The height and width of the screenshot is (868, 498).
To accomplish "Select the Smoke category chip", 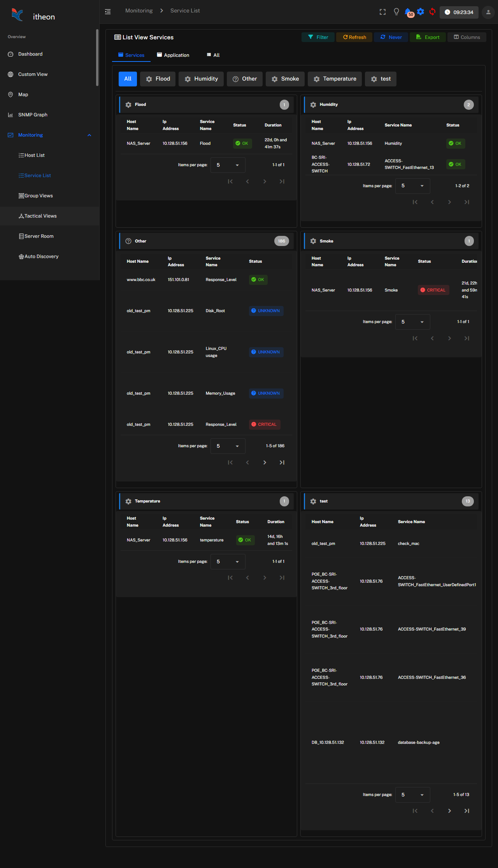I will pos(285,79).
